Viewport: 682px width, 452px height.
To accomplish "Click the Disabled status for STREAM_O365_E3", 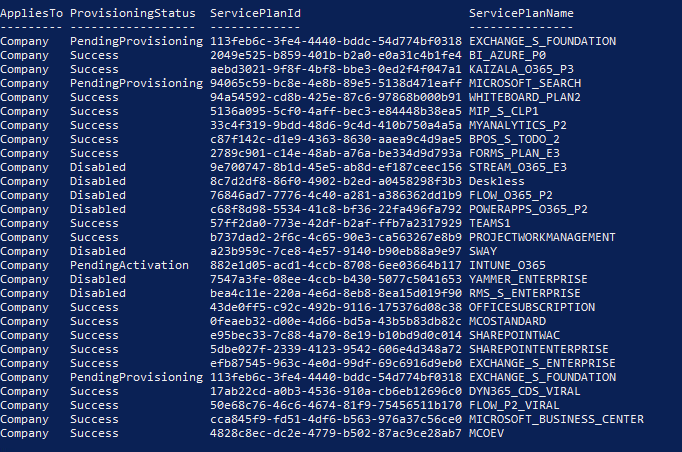I will coord(98,167).
